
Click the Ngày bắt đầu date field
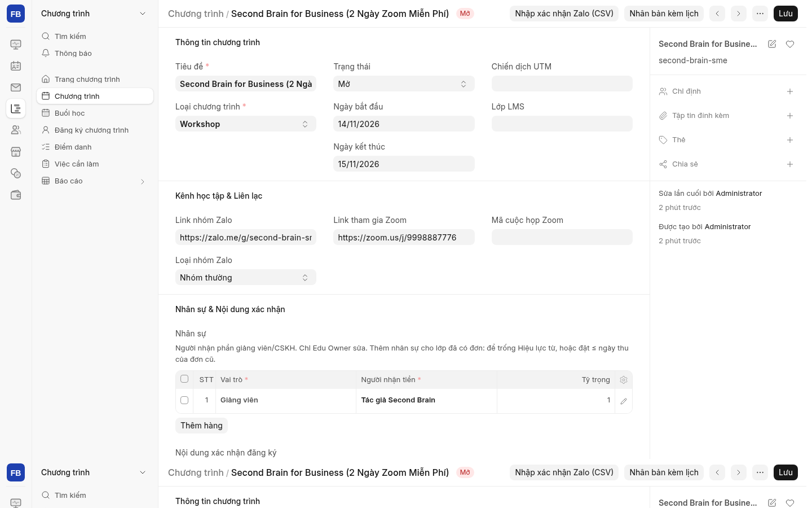[404, 124]
